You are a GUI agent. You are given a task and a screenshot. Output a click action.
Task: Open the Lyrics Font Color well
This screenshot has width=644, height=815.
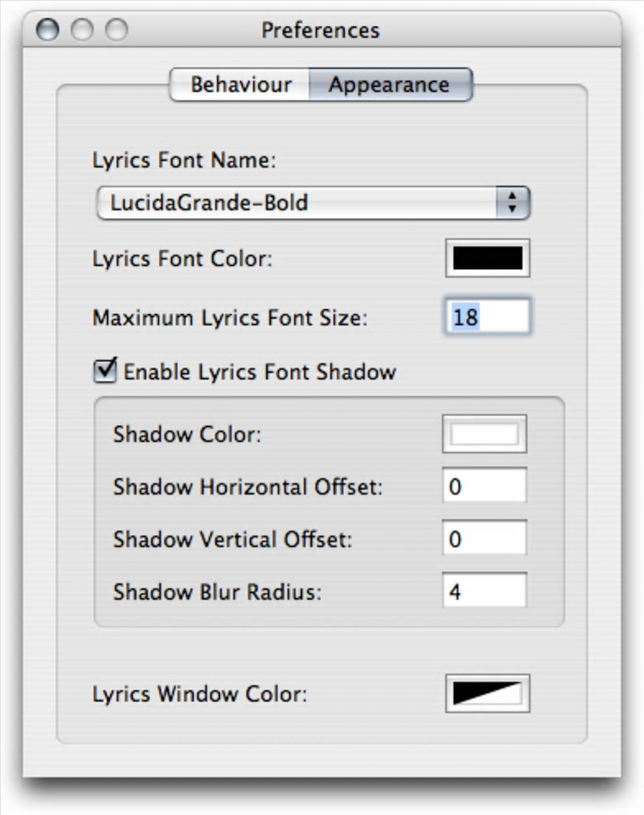coord(487,258)
